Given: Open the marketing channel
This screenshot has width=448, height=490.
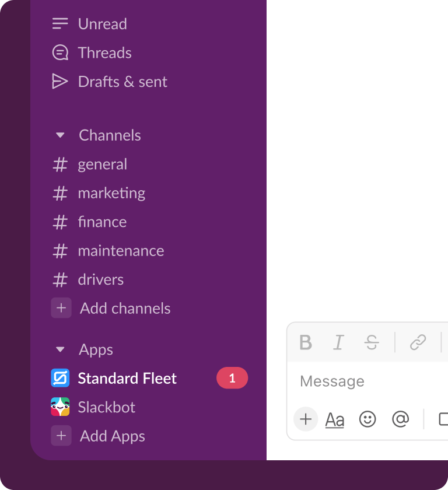Looking at the screenshot, I should (x=111, y=192).
